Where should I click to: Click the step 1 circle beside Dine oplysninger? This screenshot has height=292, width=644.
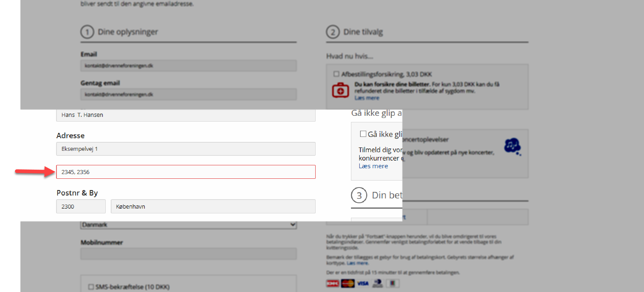tap(87, 32)
